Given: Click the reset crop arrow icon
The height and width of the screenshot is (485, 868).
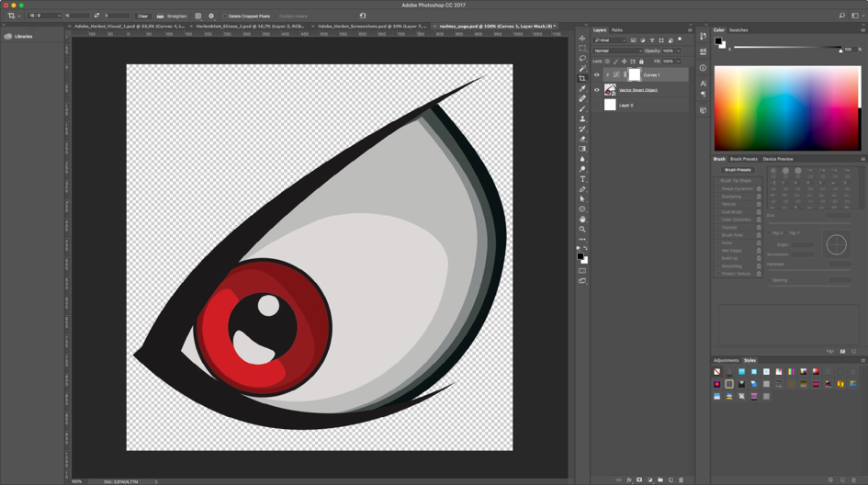Looking at the screenshot, I should (x=362, y=16).
